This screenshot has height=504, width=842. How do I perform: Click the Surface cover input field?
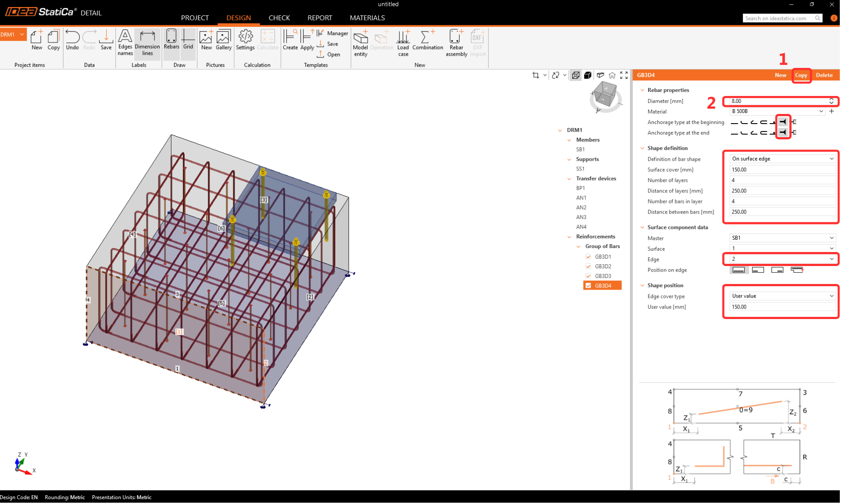782,170
